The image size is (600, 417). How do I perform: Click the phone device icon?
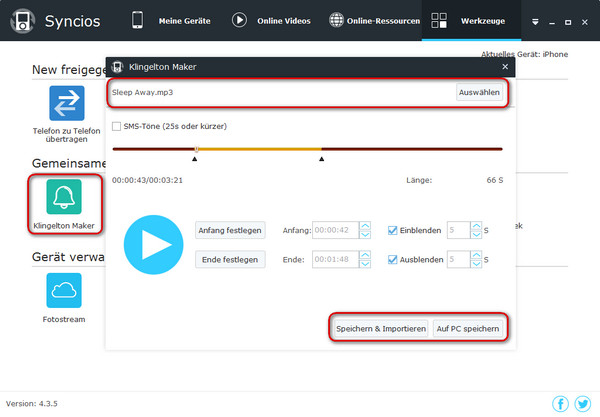pos(137,20)
